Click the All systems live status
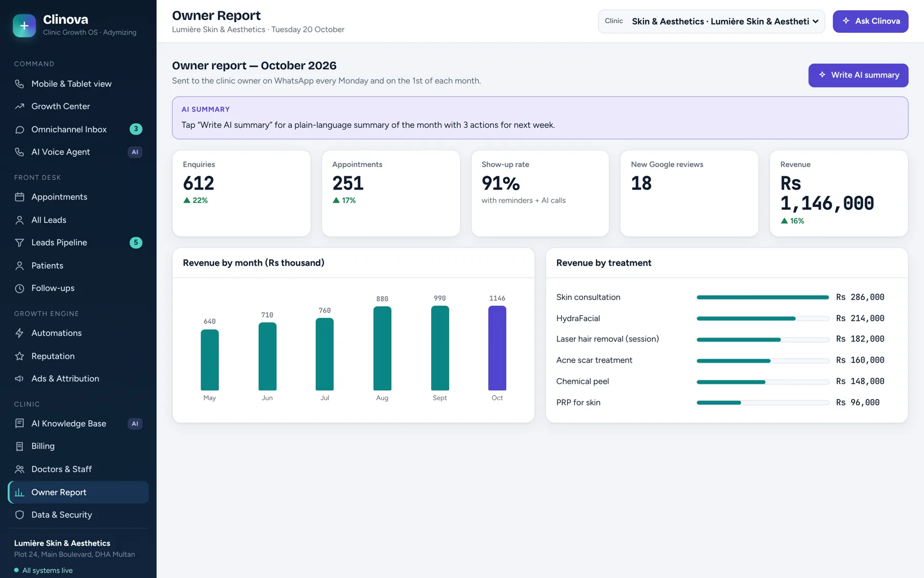The height and width of the screenshot is (578, 924). pos(44,570)
